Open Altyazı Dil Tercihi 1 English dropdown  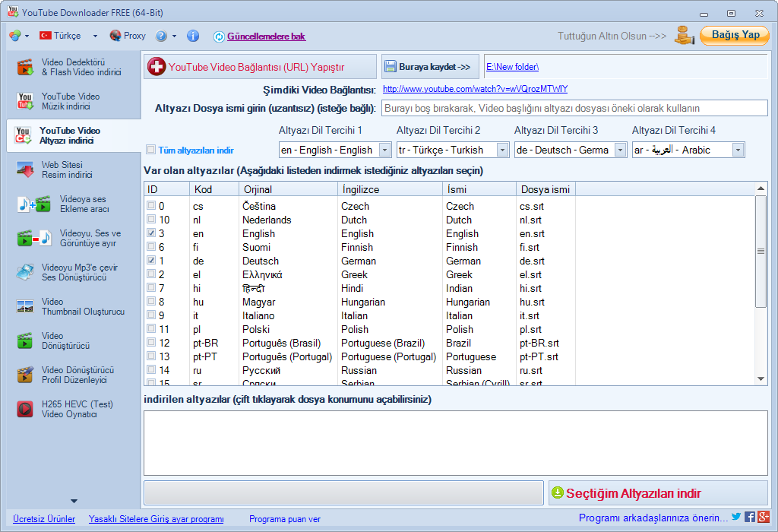pos(384,150)
